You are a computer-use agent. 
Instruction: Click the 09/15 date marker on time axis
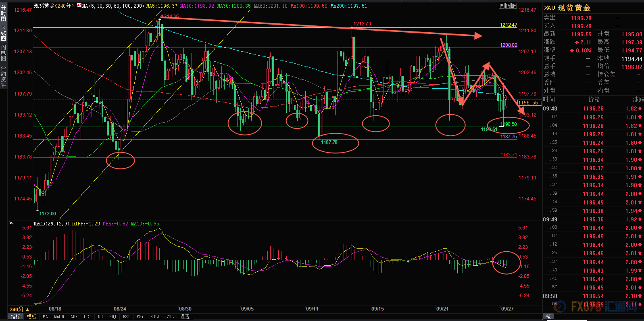coord(377,309)
